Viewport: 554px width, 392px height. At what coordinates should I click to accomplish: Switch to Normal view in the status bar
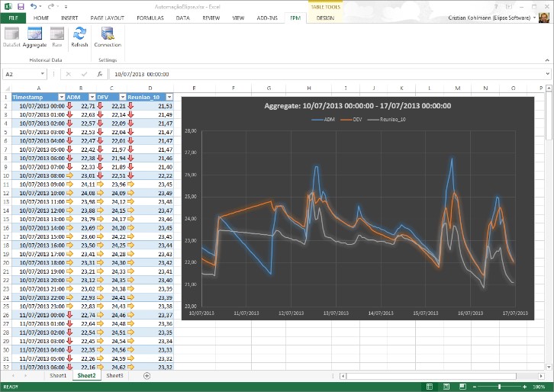430,387
